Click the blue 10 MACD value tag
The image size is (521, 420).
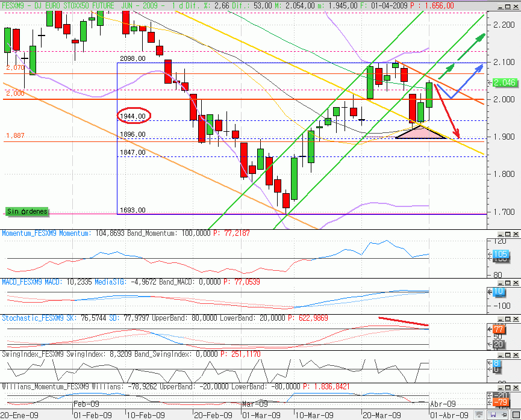tap(498, 291)
